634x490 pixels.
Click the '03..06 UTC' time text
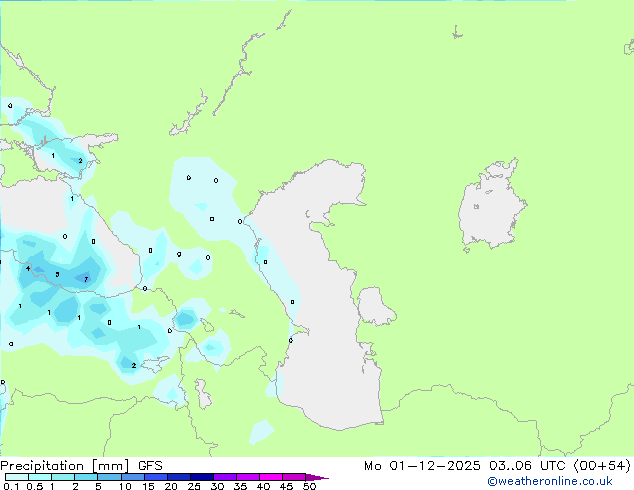(x=527, y=466)
